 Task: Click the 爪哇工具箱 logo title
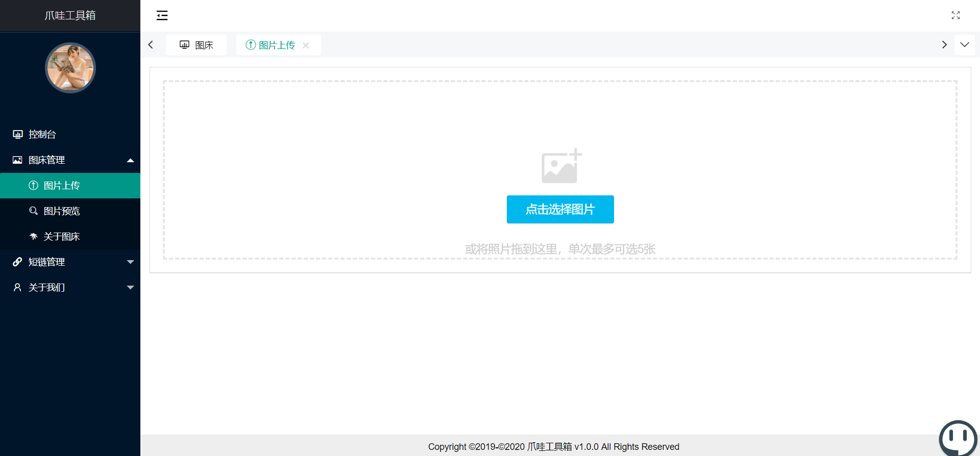point(70,15)
